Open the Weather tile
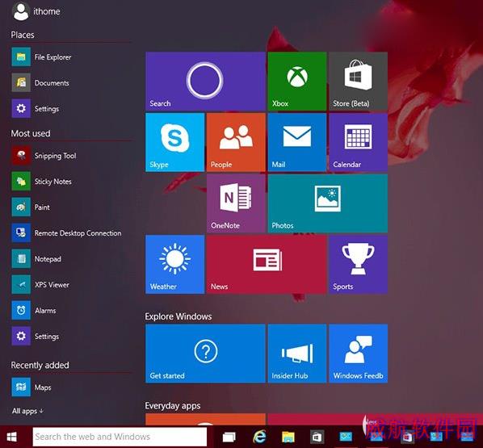 click(x=175, y=264)
